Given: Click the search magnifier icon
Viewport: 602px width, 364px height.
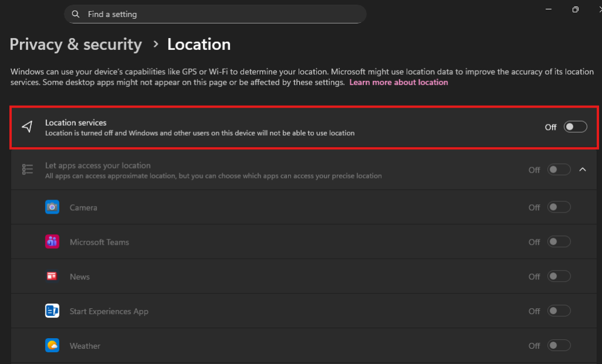Looking at the screenshot, I should coord(76,14).
